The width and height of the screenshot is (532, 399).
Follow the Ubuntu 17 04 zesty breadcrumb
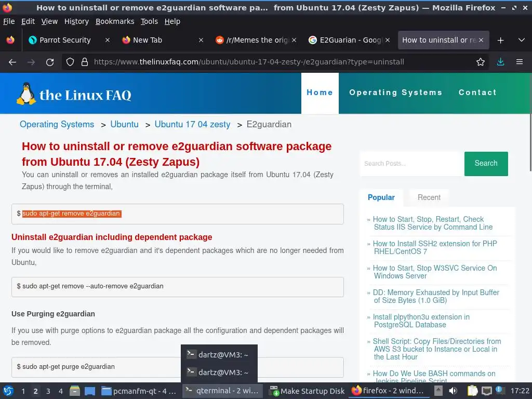[x=192, y=125]
